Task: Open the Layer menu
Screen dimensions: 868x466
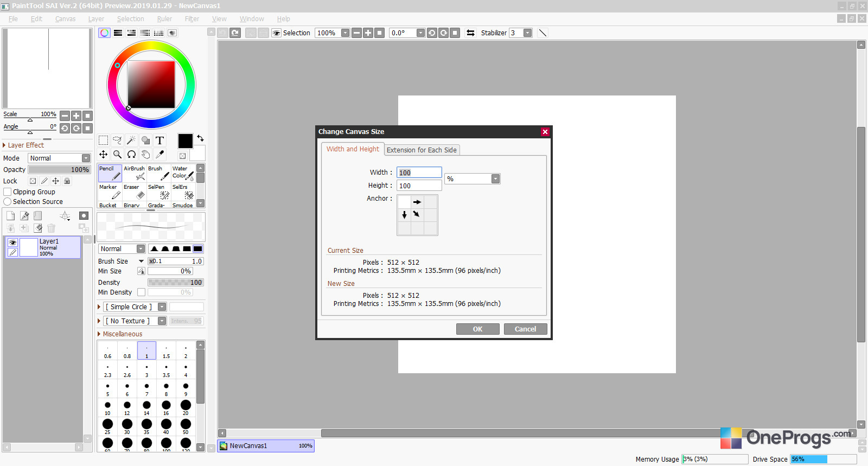Action: click(96, 19)
